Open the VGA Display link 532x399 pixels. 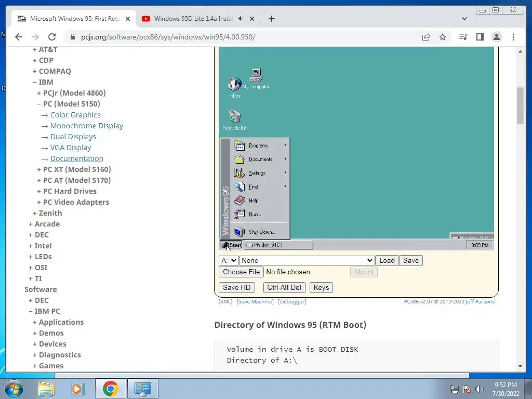tap(71, 148)
